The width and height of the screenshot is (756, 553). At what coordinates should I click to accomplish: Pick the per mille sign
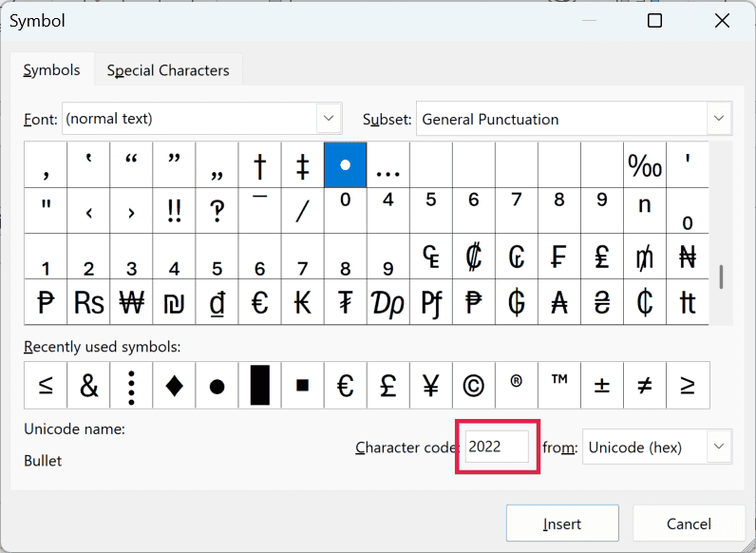coord(645,165)
